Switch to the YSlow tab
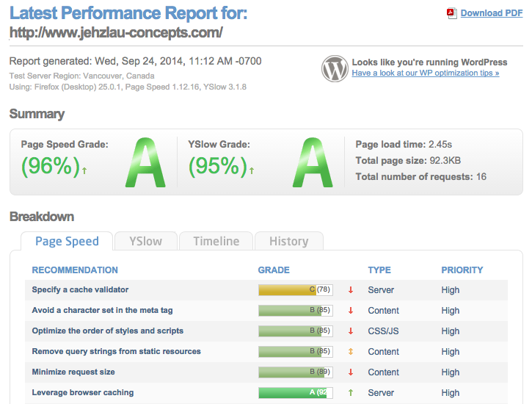This screenshot has height=404, width=532. click(145, 241)
